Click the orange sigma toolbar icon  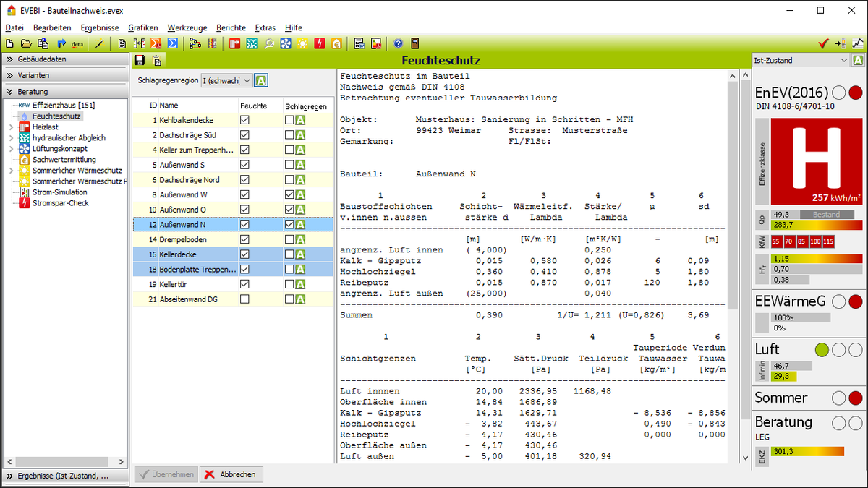(156, 43)
